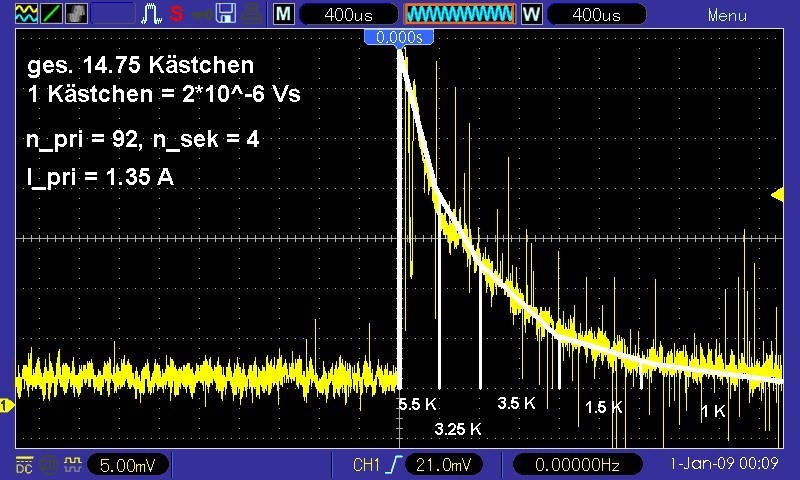This screenshot has width=800, height=480.
Task: Click the DC coupling icon
Action: tap(24, 465)
